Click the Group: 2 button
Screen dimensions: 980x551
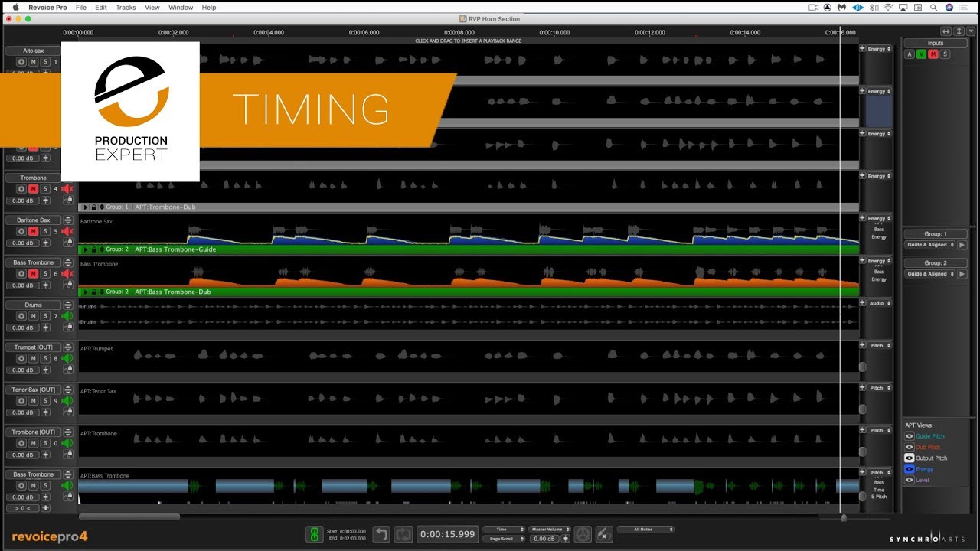[x=936, y=263]
